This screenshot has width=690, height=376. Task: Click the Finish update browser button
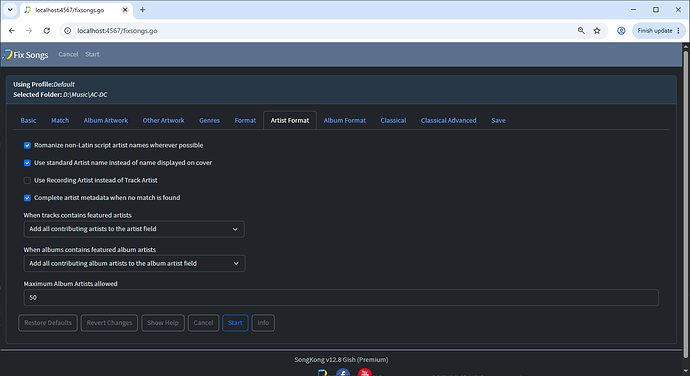pos(658,30)
